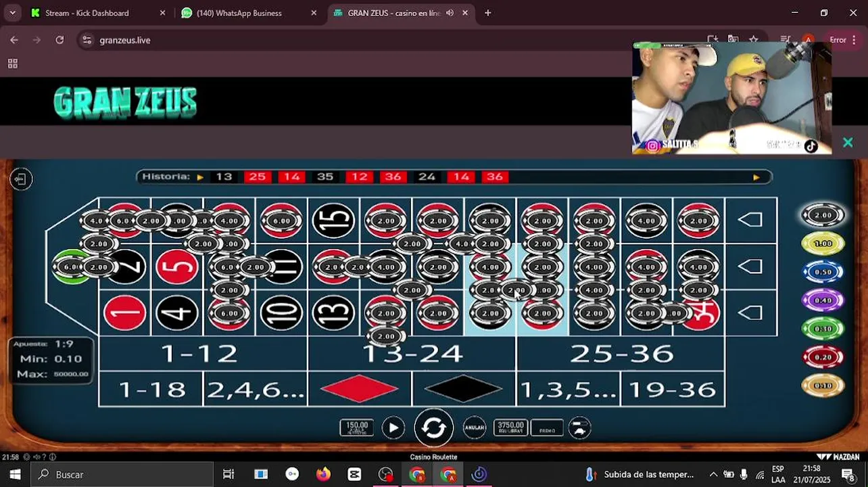Place bet on 1-12 dozen
The image size is (868, 487).
coord(203,354)
